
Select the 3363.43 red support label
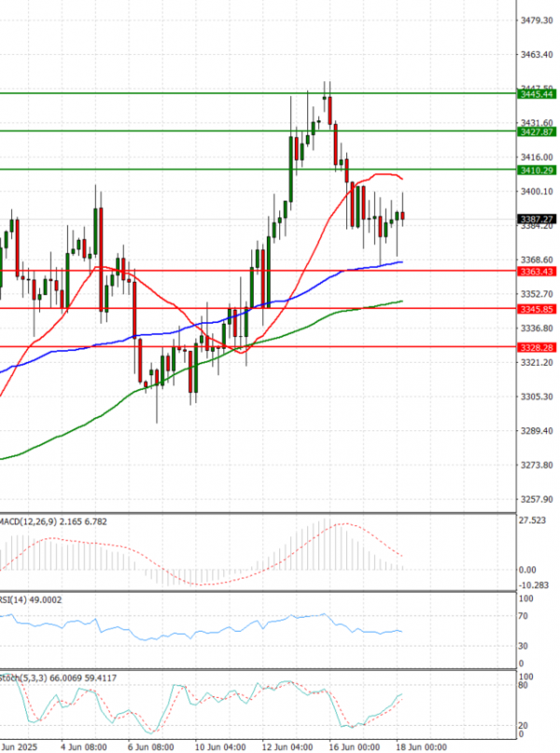tap(537, 272)
